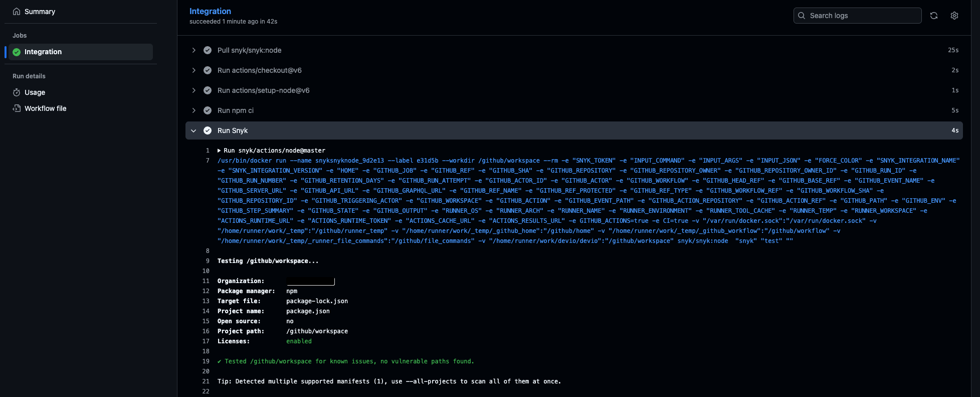Image resolution: width=980 pixels, height=397 pixels.
Task: Expand the Run actions/setup-node@v6 step
Action: (x=194, y=90)
